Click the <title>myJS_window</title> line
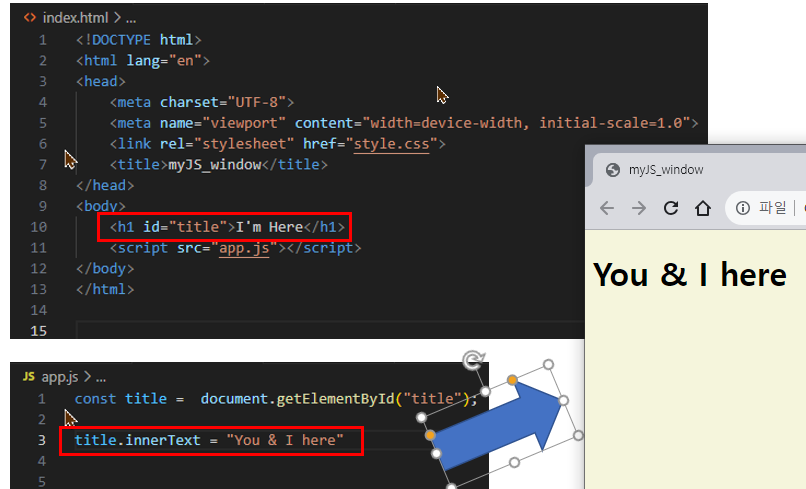 218,165
